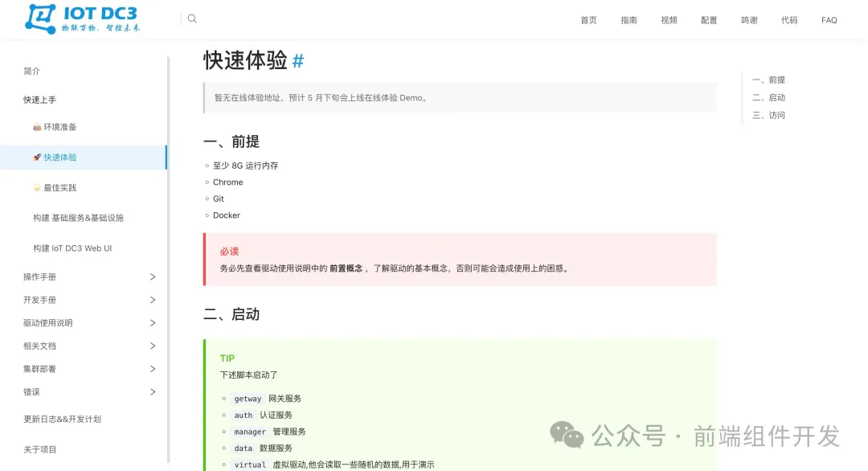Open the 配置 menu item
The image size is (868, 471).
click(x=709, y=20)
